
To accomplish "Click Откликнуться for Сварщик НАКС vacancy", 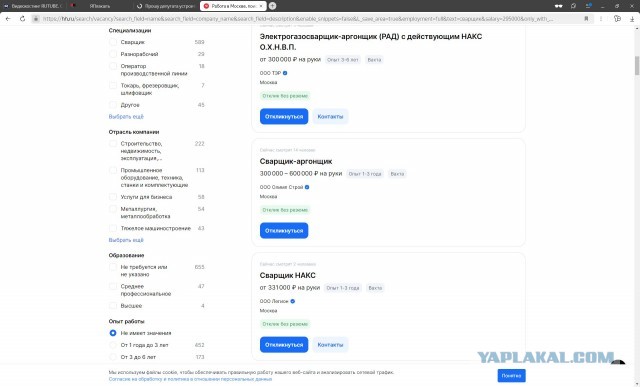I will [x=284, y=345].
